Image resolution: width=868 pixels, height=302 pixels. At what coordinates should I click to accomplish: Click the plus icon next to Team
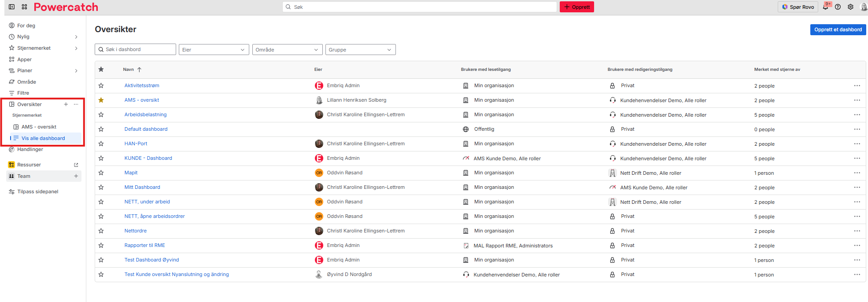[x=76, y=176]
